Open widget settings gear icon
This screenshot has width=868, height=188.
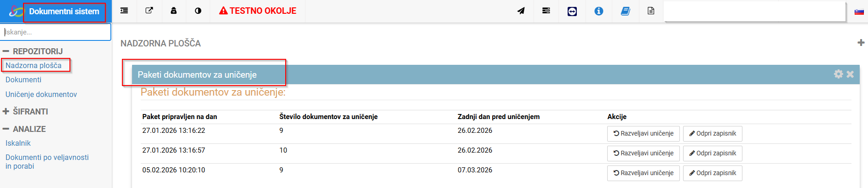(x=838, y=74)
